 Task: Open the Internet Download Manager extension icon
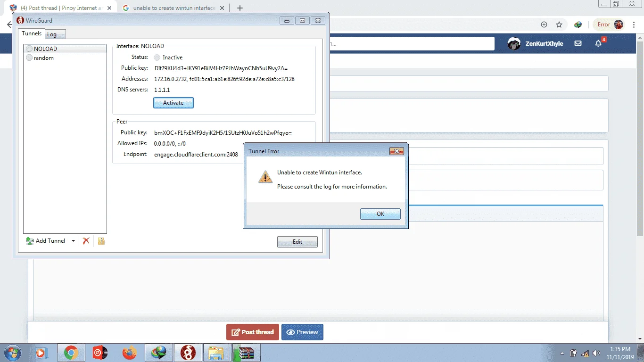click(x=578, y=25)
